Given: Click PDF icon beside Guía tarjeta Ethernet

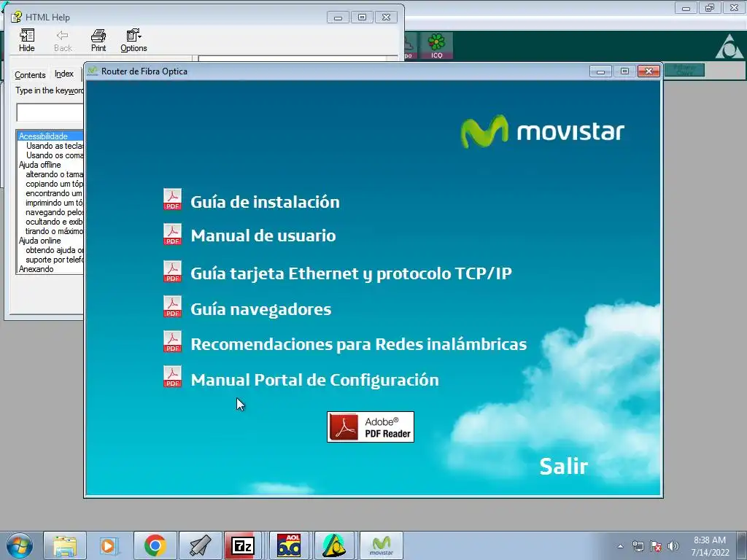Looking at the screenshot, I should [172, 271].
